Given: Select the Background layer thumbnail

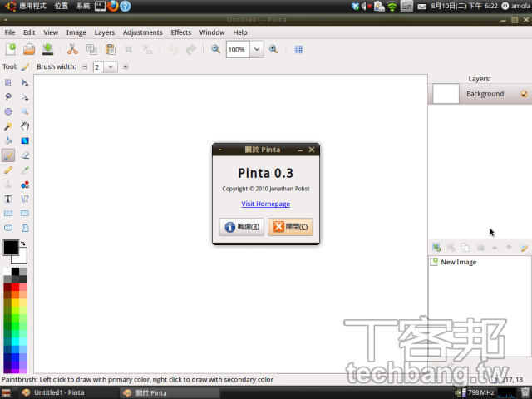Looking at the screenshot, I should tap(446, 94).
